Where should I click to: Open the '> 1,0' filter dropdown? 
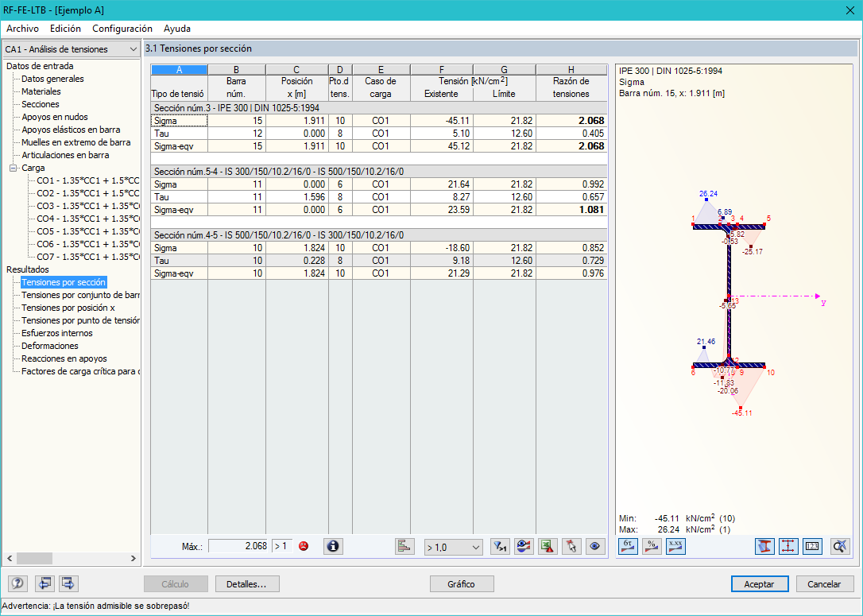(x=454, y=547)
